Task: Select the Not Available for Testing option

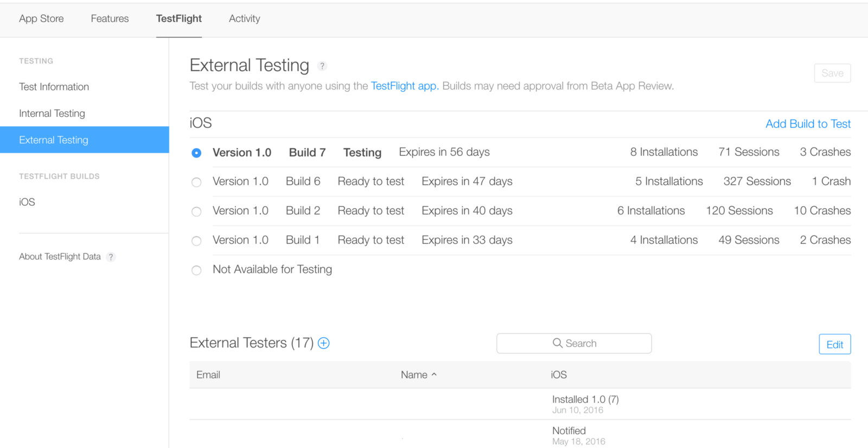Action: coord(196,270)
